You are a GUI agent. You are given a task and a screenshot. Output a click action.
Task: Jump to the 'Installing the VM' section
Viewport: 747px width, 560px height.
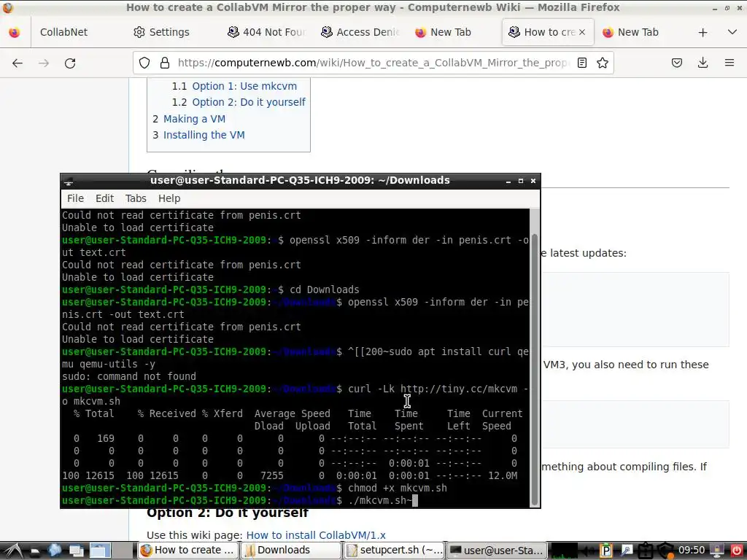(x=204, y=135)
